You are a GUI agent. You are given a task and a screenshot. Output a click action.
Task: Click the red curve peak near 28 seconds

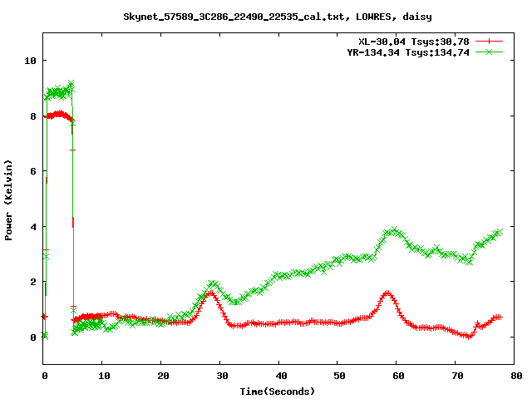point(210,293)
